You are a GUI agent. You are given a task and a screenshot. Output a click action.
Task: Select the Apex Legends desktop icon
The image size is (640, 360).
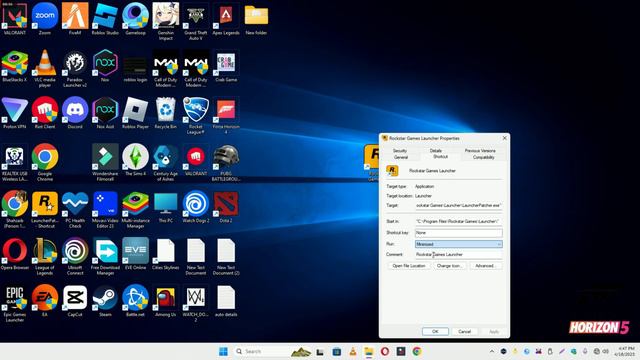pyautogui.click(x=226, y=19)
